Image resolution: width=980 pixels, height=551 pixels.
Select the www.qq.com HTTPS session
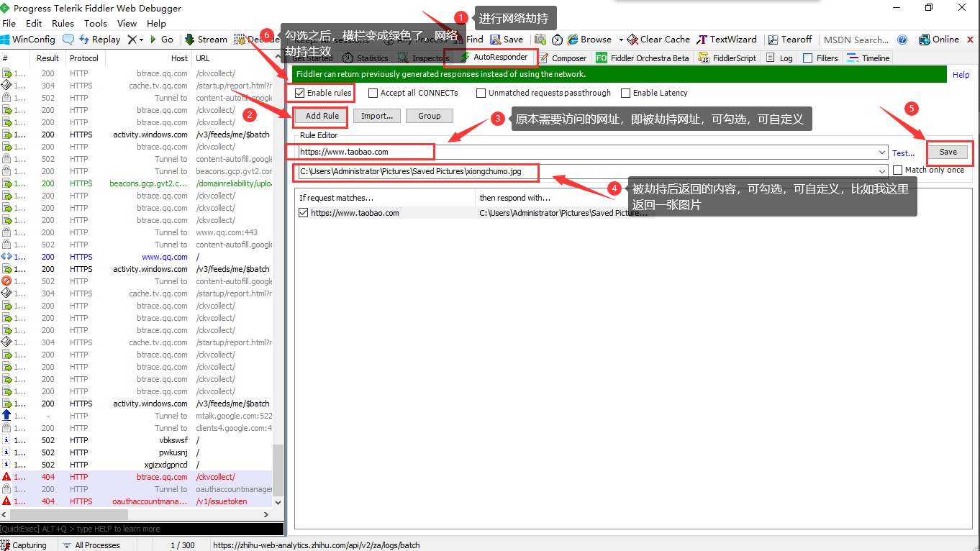[x=137, y=257]
